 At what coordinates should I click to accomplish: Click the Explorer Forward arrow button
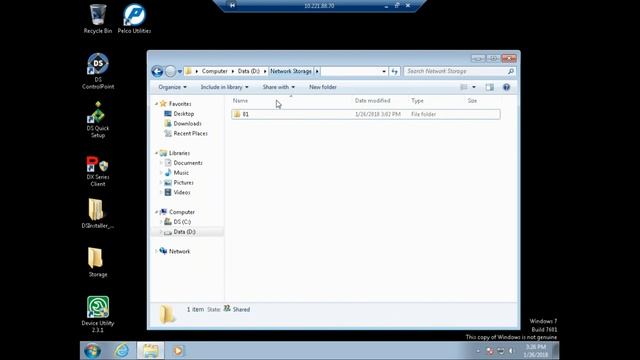click(170, 71)
